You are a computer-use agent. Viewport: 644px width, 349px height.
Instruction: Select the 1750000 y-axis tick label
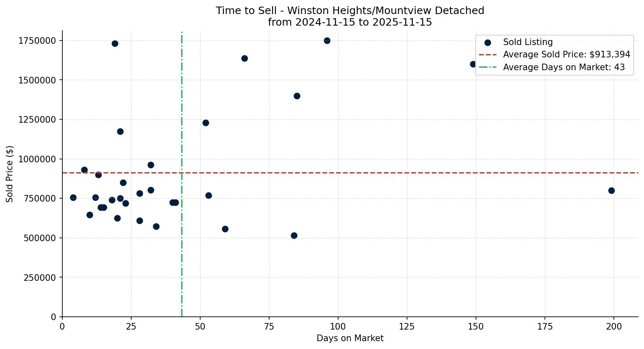(x=36, y=41)
